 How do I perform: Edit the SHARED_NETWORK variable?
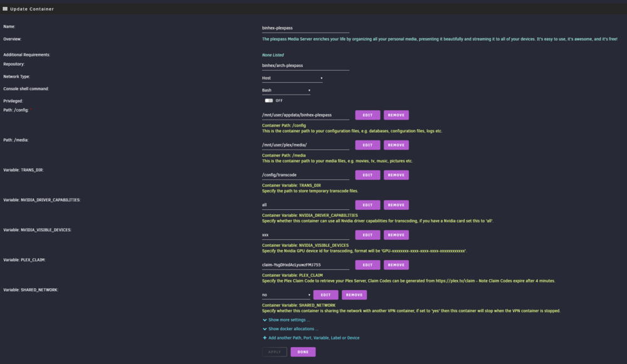[325, 295]
